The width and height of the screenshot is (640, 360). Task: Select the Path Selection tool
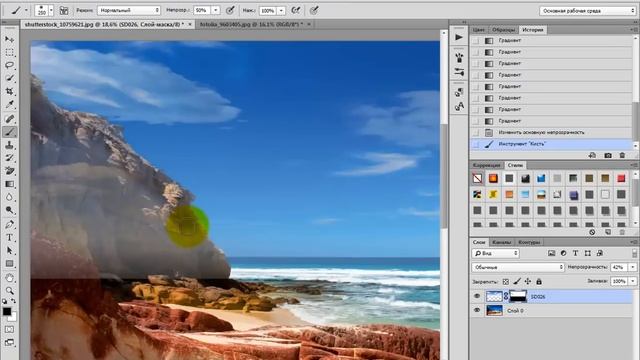point(9,251)
